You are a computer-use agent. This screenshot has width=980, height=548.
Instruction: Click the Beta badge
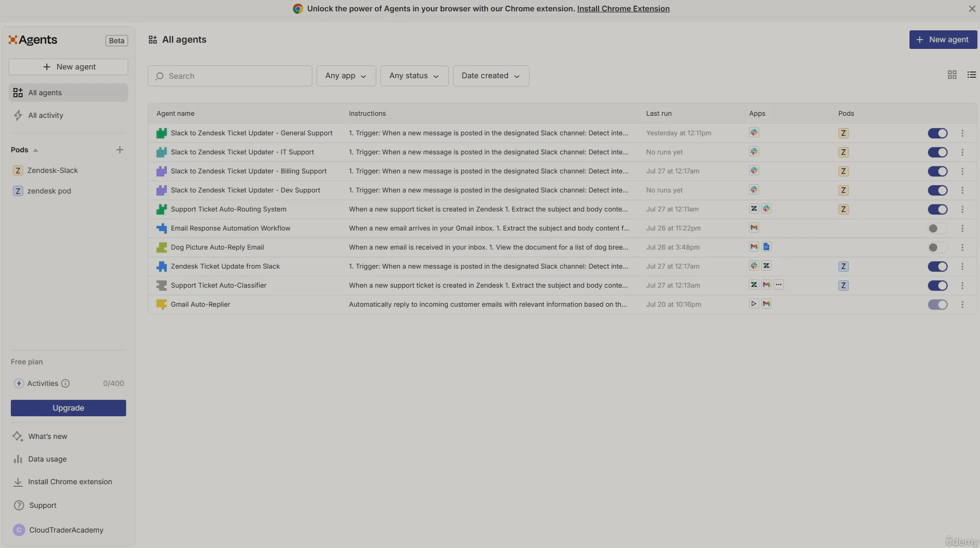[x=117, y=41]
